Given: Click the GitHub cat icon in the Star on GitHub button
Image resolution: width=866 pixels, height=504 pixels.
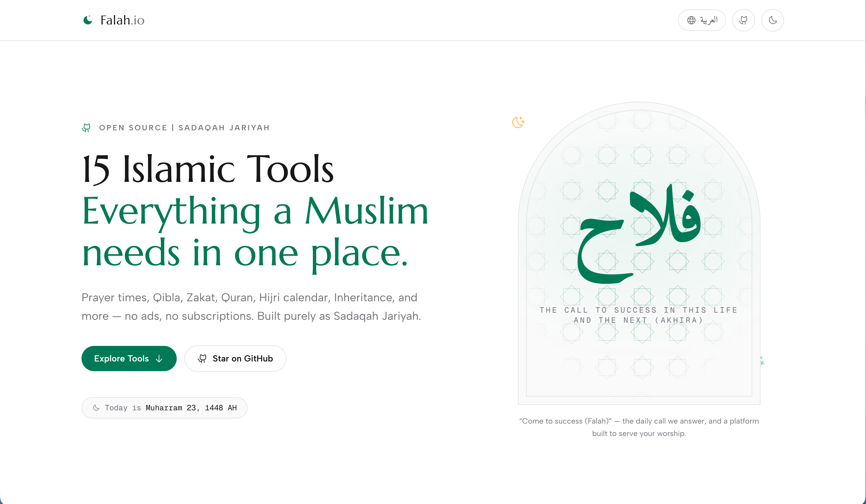Looking at the screenshot, I should 202,359.
